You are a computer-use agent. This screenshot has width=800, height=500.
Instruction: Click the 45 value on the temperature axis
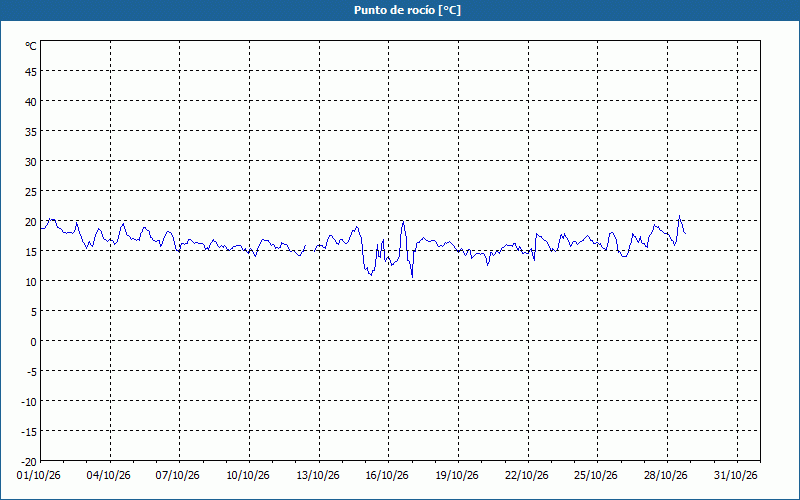click(x=31, y=72)
